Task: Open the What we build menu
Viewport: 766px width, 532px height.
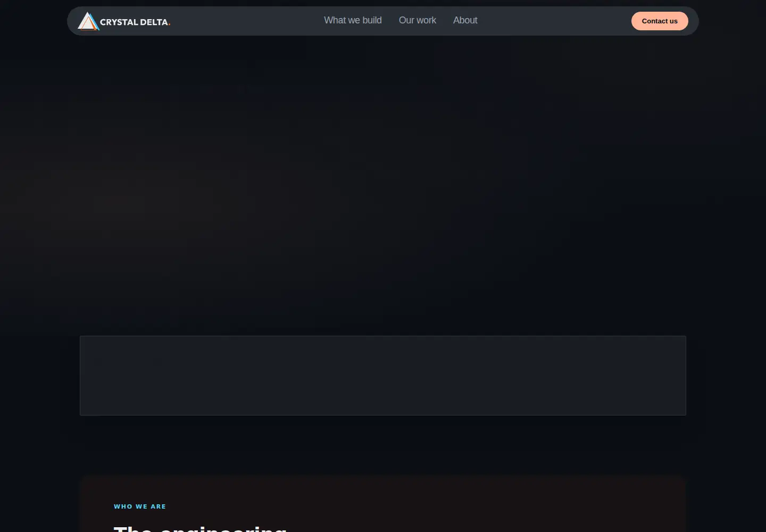Action: 353,20
